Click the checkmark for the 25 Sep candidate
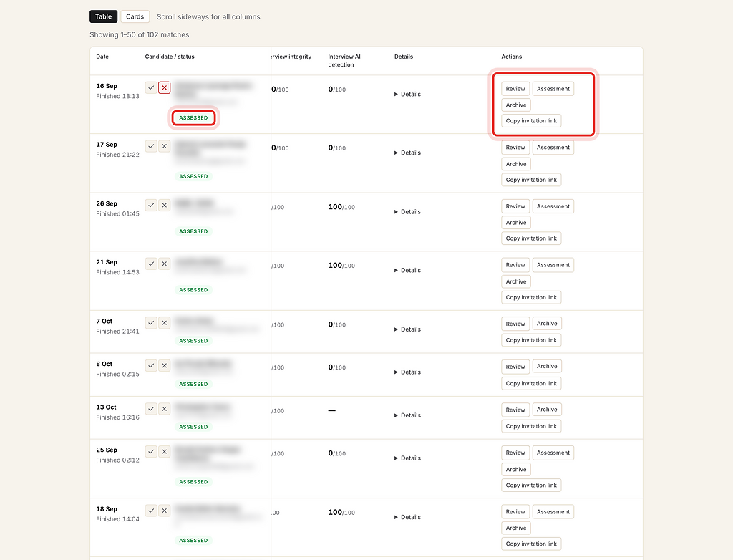733x560 pixels. [151, 451]
